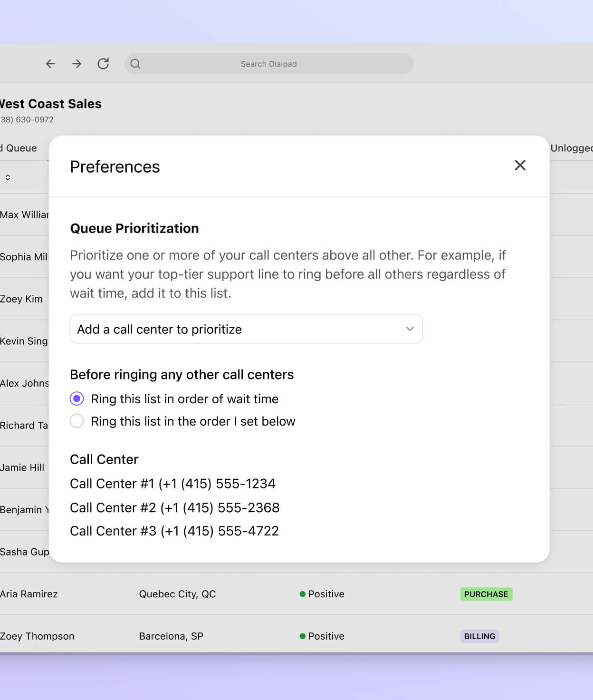This screenshot has width=593, height=700.
Task: Click the chevron on the call center selector
Action: 409,329
